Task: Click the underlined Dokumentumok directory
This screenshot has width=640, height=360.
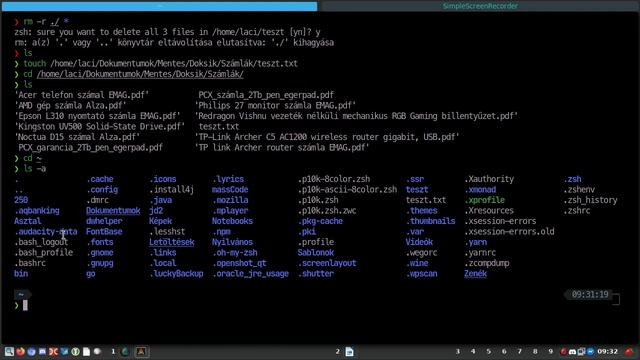Action: [x=113, y=211]
